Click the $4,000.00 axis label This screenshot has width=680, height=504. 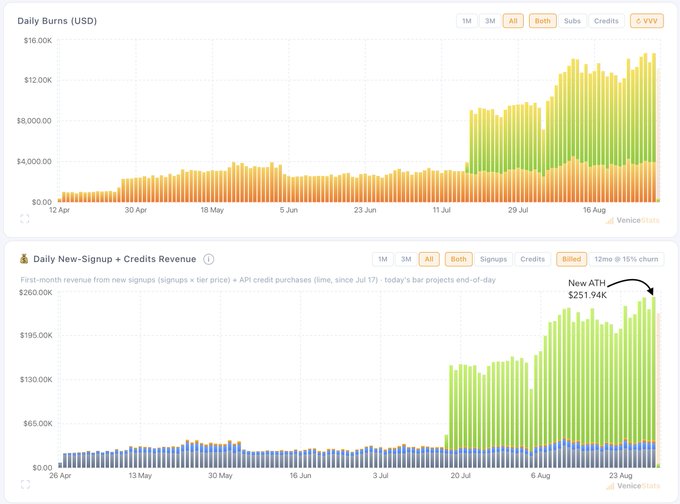click(x=34, y=161)
